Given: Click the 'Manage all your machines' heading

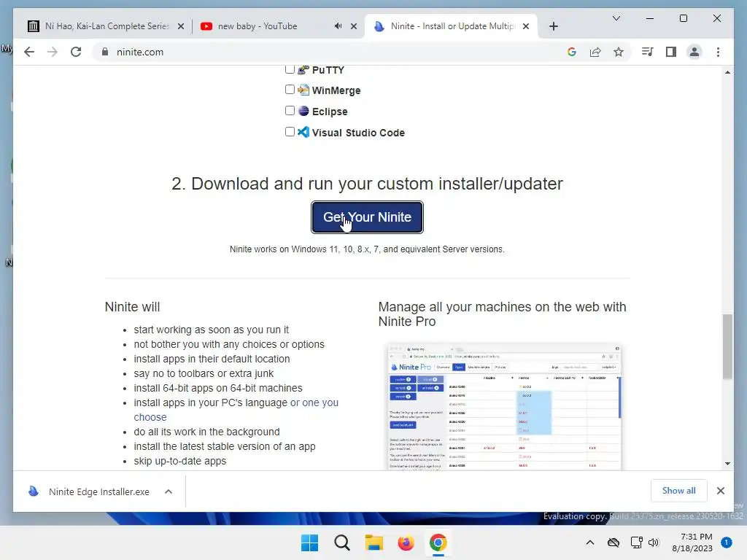Looking at the screenshot, I should coord(502,314).
